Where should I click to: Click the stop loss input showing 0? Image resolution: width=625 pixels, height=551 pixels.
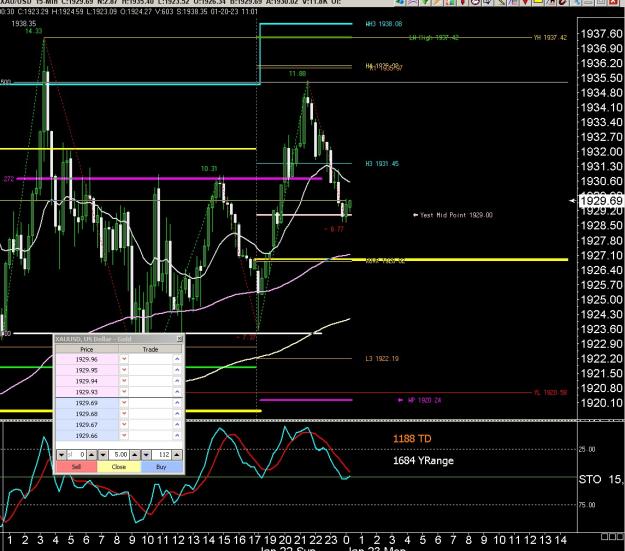pos(77,455)
